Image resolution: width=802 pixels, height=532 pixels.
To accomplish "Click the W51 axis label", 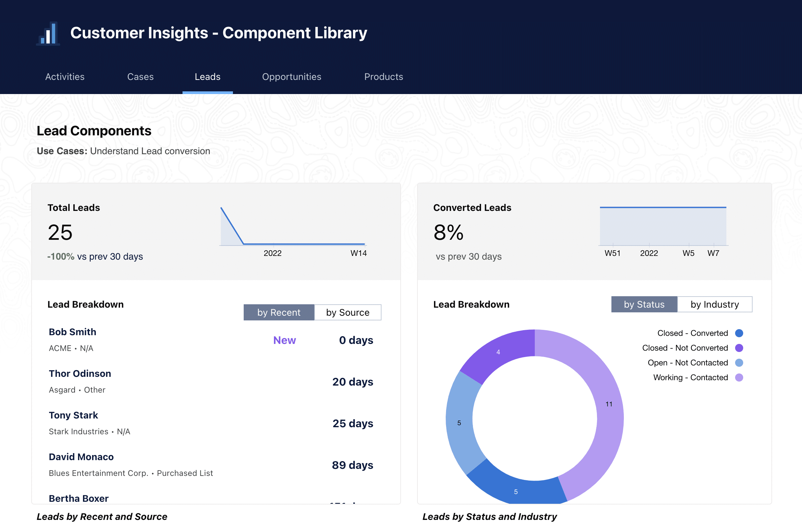I will coord(612,253).
